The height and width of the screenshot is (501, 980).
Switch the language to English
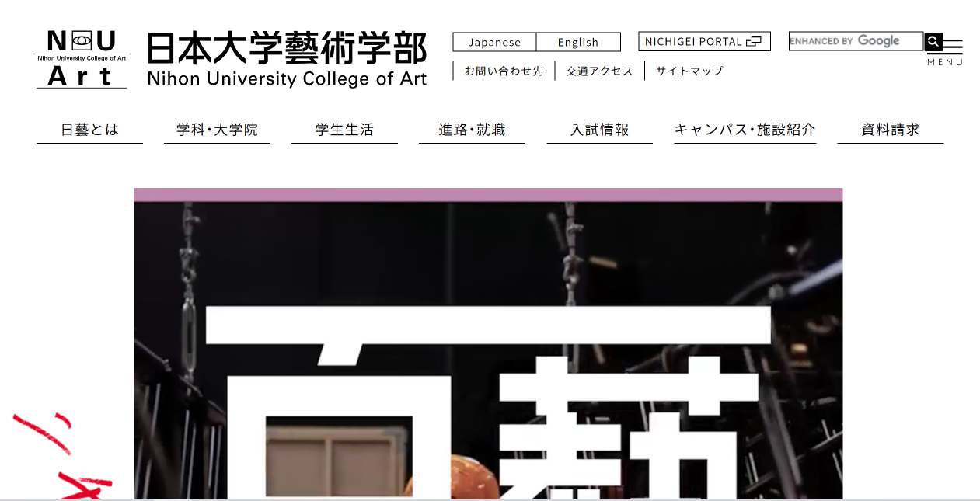click(578, 42)
